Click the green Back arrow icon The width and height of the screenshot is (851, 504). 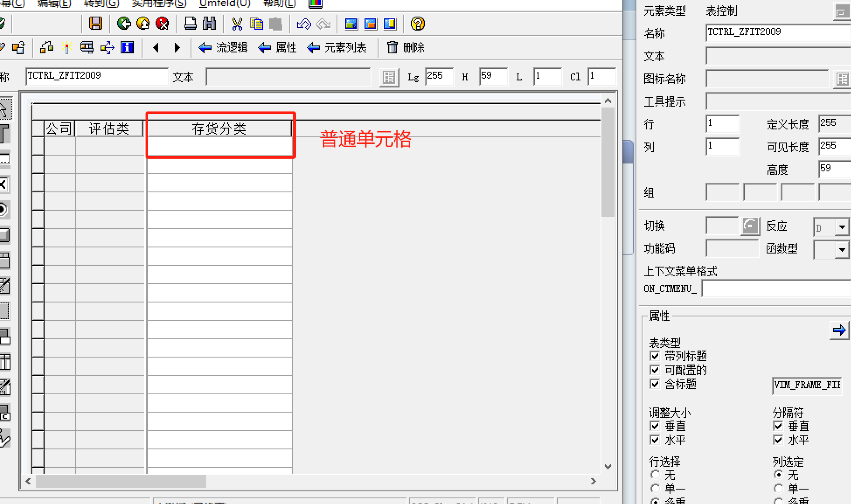tap(124, 23)
